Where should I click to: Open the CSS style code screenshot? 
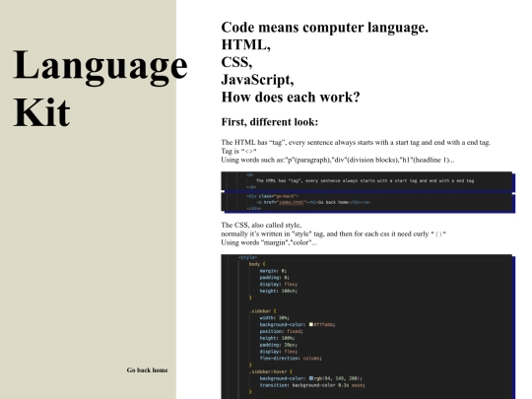[366, 327]
